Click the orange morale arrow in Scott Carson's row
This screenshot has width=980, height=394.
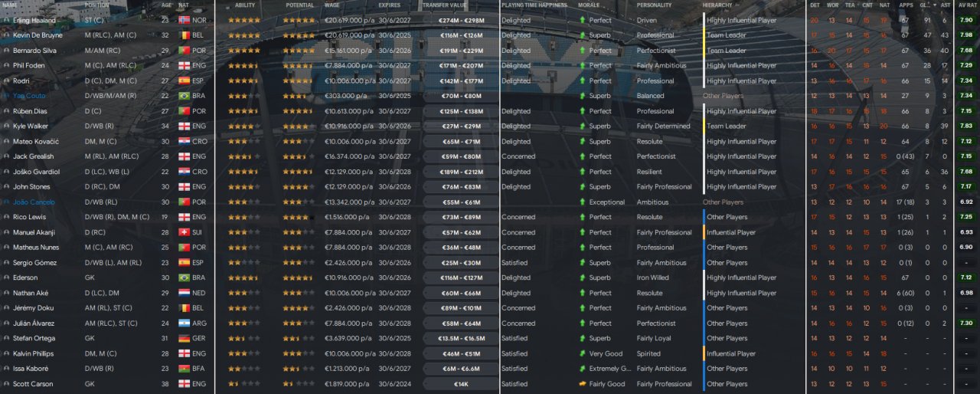583,384
